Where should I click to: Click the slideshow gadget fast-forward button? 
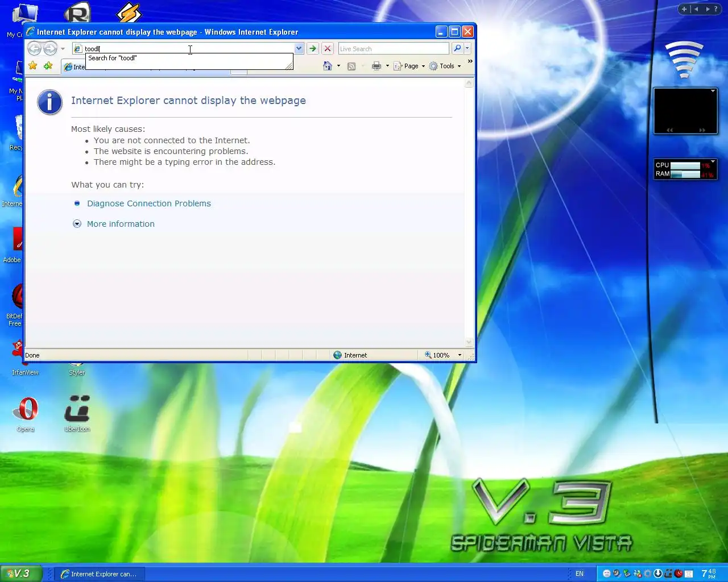tap(702, 130)
